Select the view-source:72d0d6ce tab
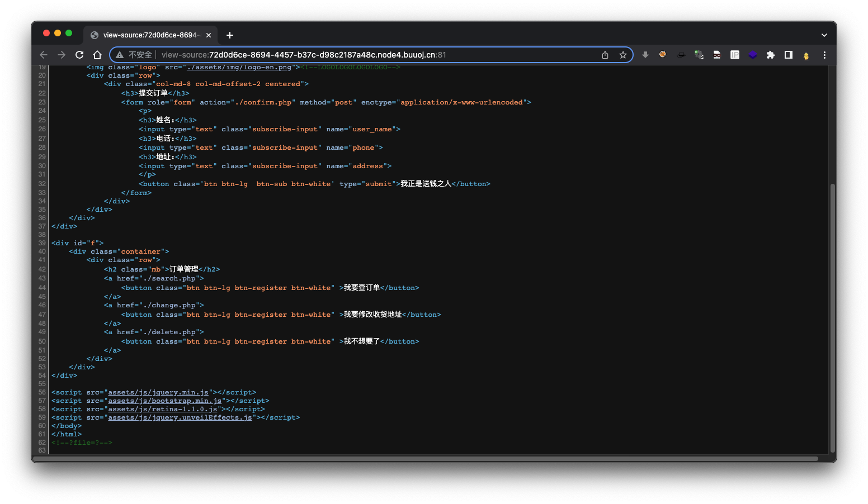868x504 pixels. (151, 35)
